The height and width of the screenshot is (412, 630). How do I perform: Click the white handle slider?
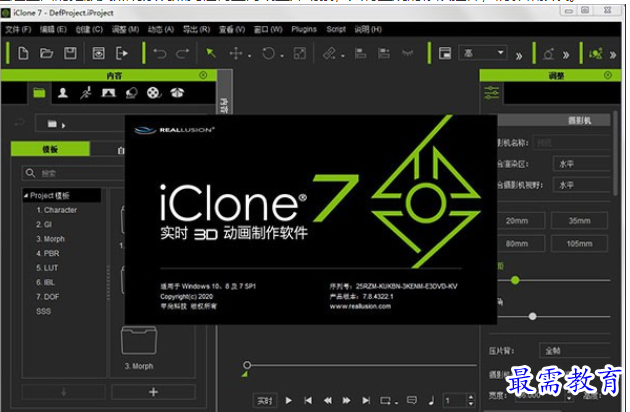pyautogui.click(x=533, y=316)
